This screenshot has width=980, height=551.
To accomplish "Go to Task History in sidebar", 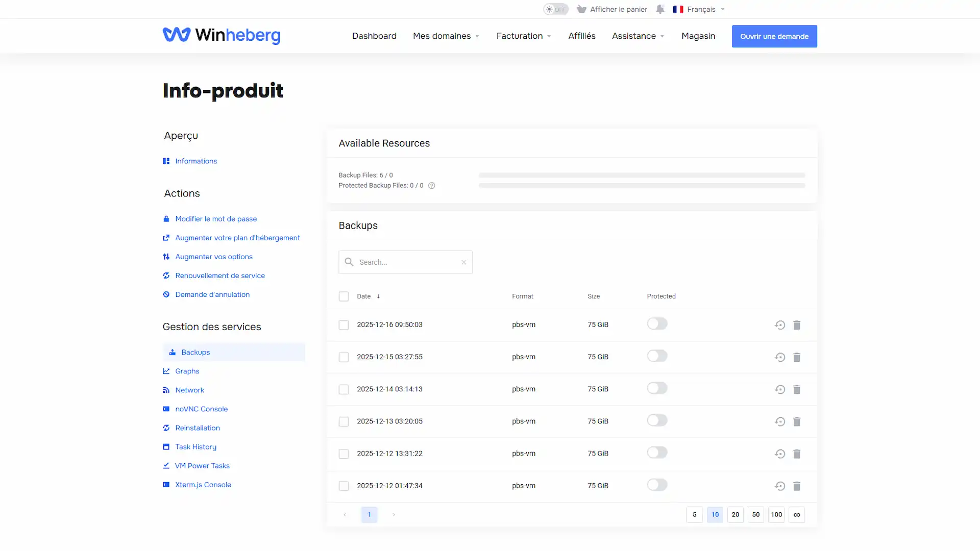I will point(195,447).
